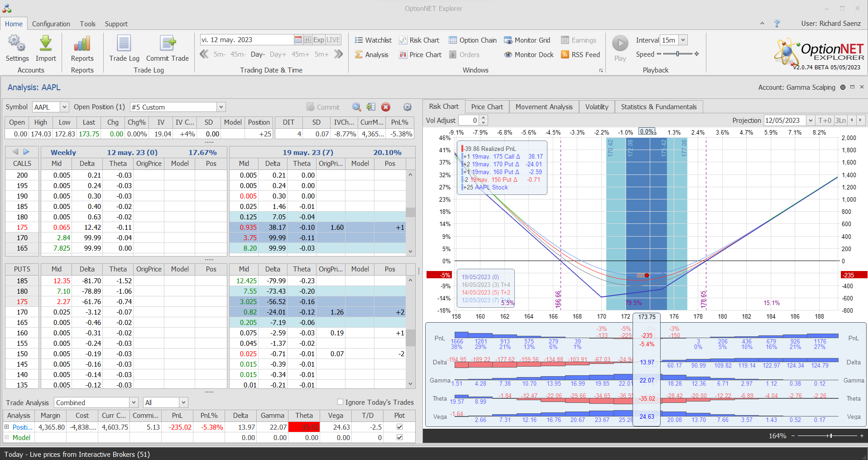Open the Interval 15m dropdown
Viewport: 868px width, 460px height.
coord(683,40)
